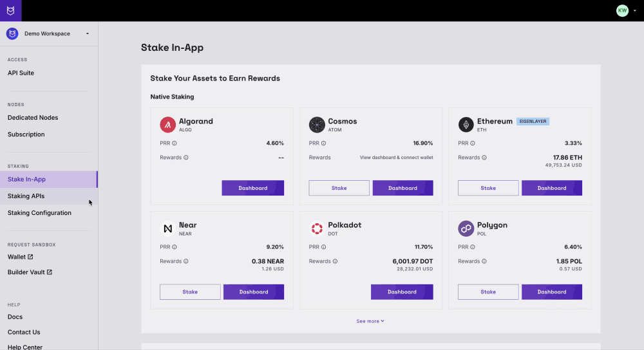Click external-link icon next to Builder Vault
Viewport: 644px width, 350px height.
click(x=50, y=272)
